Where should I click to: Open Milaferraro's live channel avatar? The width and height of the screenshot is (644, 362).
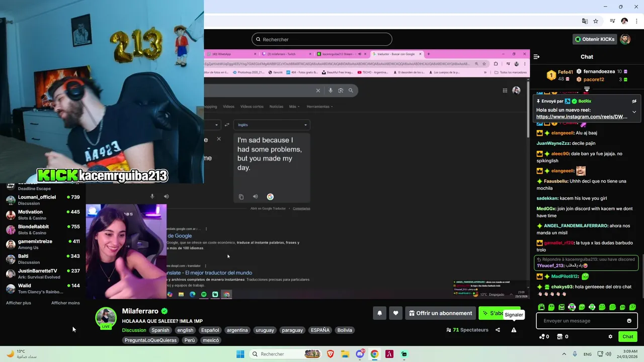106,318
